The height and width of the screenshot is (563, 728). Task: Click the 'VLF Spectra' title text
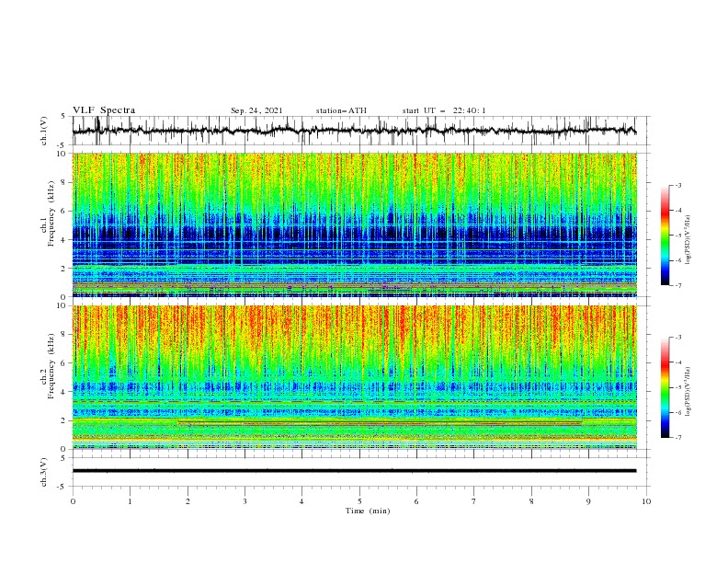[104, 110]
